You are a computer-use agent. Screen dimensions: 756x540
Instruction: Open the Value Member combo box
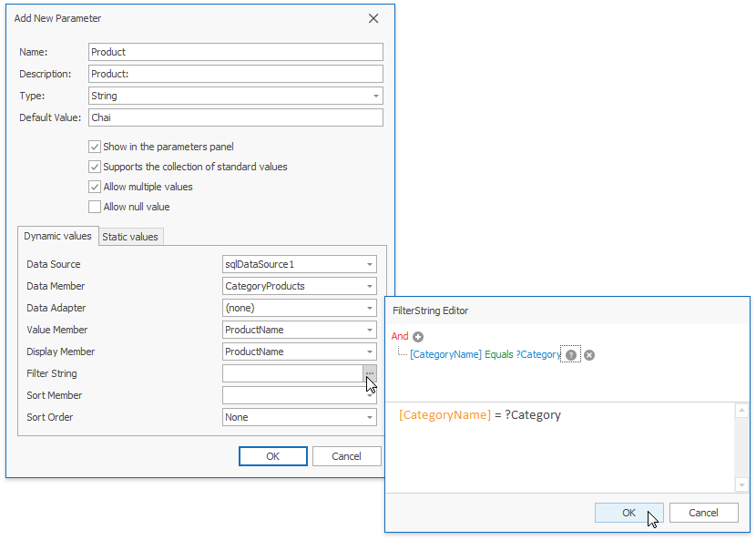(x=370, y=330)
